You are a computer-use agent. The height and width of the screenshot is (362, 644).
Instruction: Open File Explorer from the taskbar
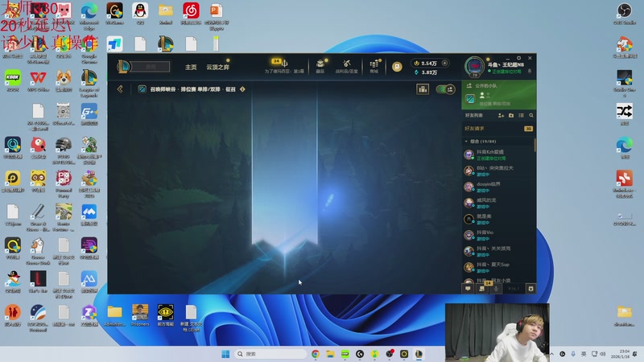[330, 354]
